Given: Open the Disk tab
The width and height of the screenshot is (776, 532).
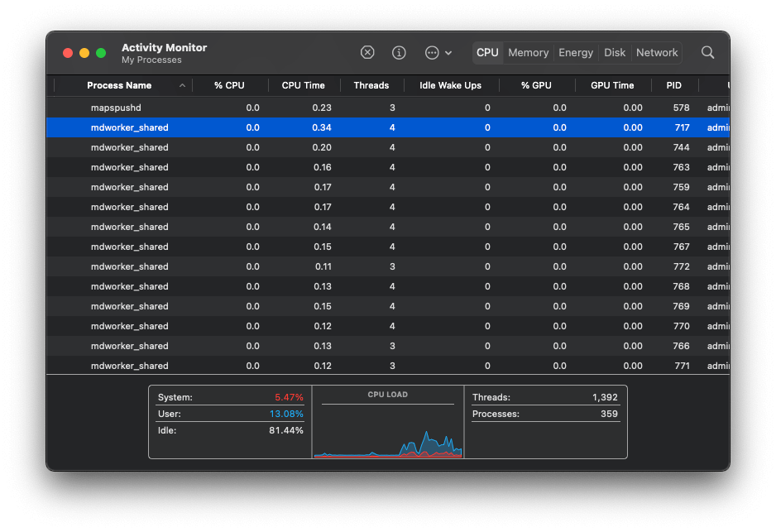Looking at the screenshot, I should pos(615,52).
